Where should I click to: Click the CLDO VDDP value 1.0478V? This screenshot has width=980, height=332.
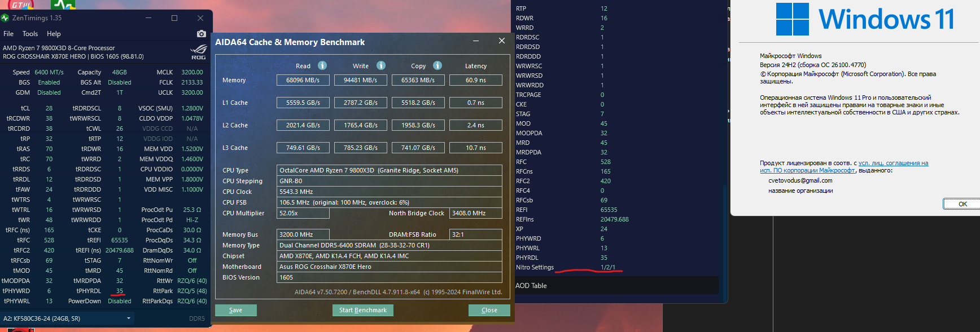192,118
